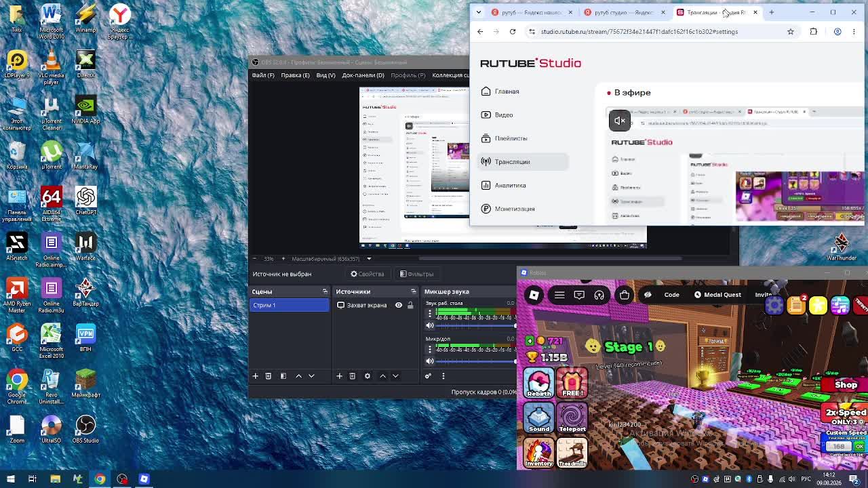Open scene filters in OBS scenes toolbar
This screenshot has height=488, width=868.
(x=283, y=375)
